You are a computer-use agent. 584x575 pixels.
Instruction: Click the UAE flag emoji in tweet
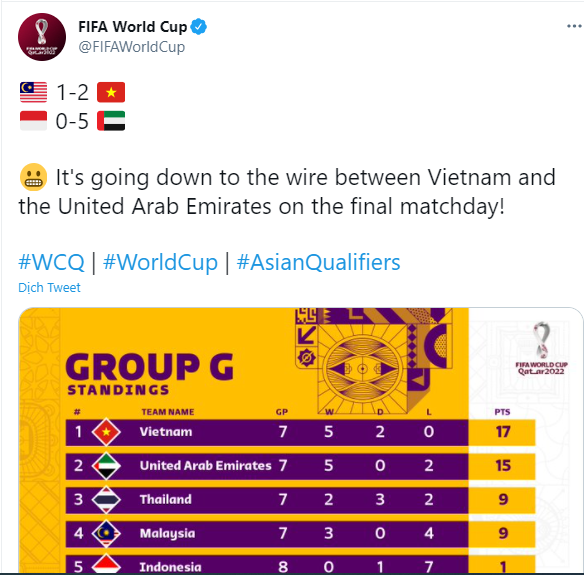click(111, 121)
